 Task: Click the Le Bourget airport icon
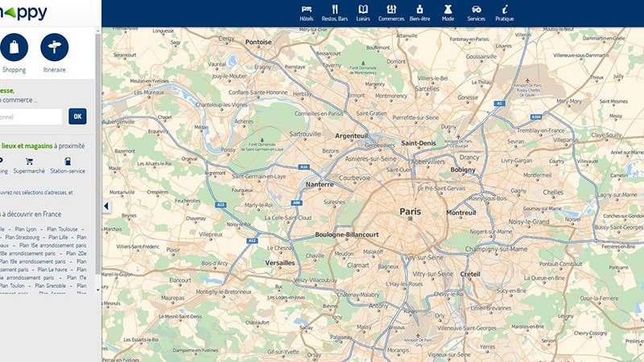(458, 137)
